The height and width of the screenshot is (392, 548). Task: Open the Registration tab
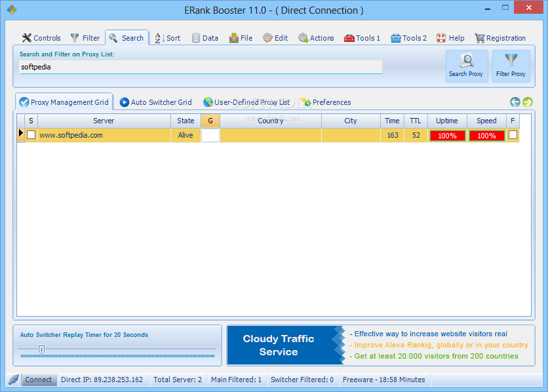pos(500,38)
